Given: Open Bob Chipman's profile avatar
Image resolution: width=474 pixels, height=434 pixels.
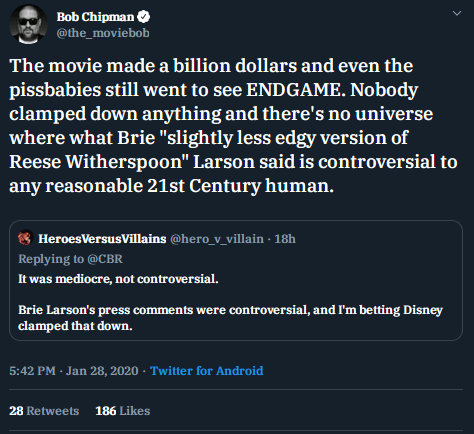Looking at the screenshot, I should point(28,24).
